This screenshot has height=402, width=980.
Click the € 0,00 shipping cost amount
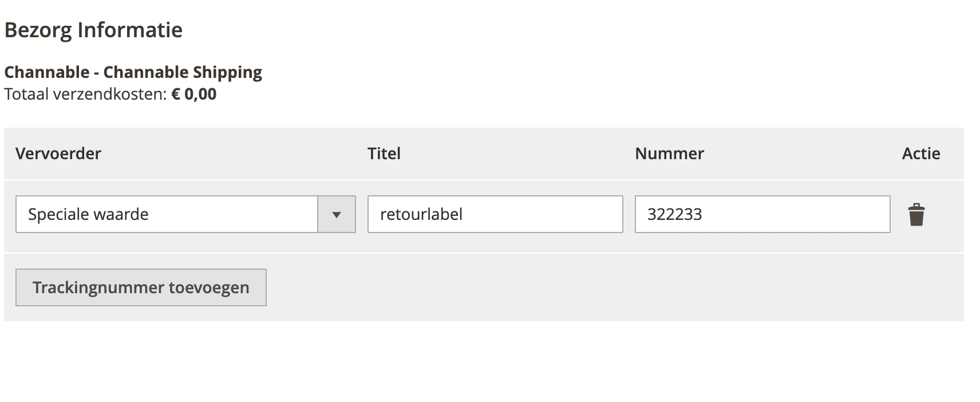[x=194, y=94]
